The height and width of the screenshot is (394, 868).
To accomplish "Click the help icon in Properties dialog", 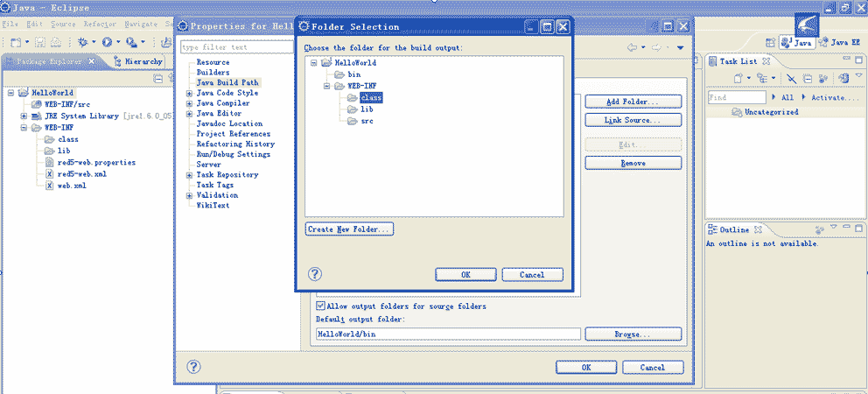I will (193, 366).
